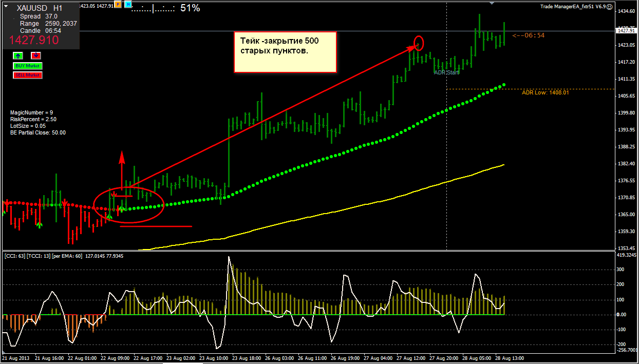This screenshot has width=639, height=364.
Task: Click the CCI indicator header label
Action: click(64, 256)
